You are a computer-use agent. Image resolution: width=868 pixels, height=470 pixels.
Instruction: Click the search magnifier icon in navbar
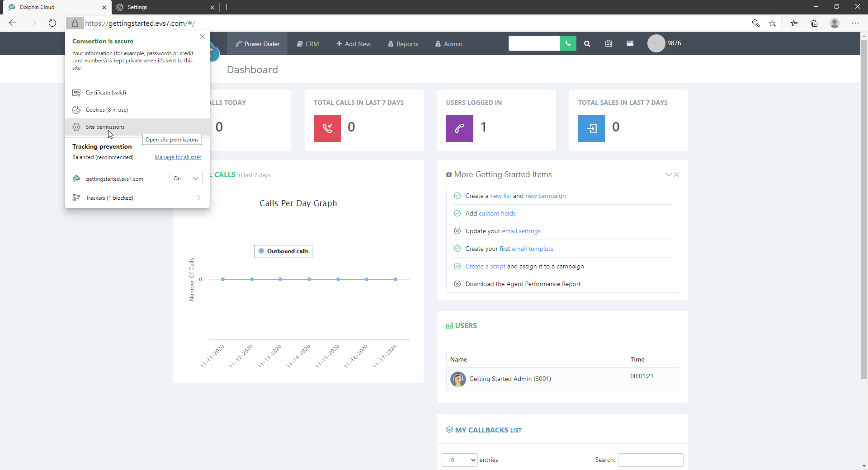tap(587, 44)
